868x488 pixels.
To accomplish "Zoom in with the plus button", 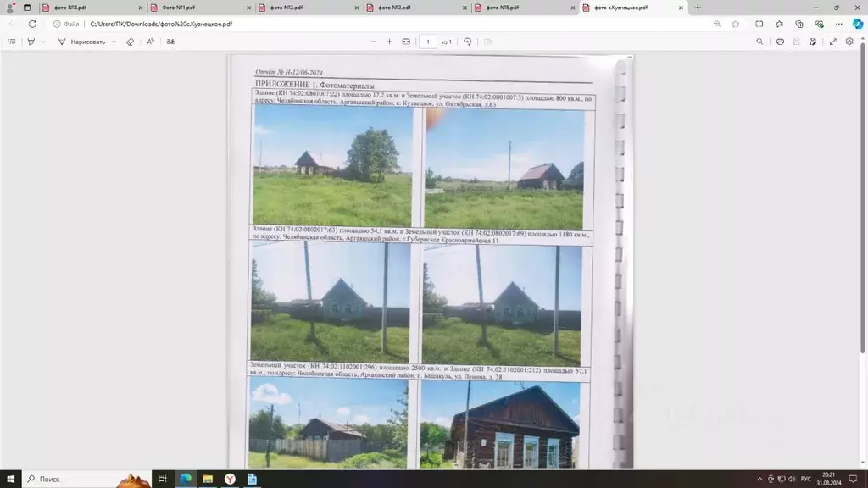I will (x=389, y=42).
